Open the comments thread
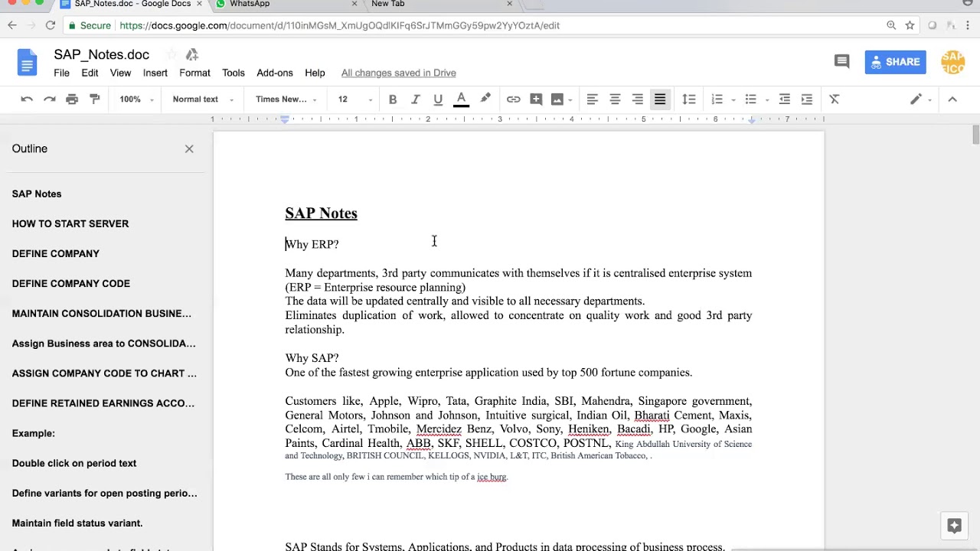This screenshot has height=551, width=980. tap(841, 61)
